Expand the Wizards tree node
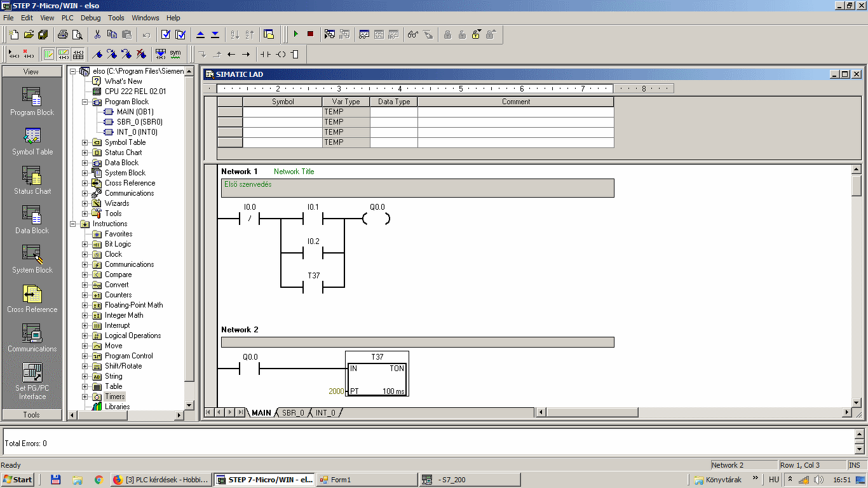Image resolution: width=868 pixels, height=488 pixels. tap(85, 203)
